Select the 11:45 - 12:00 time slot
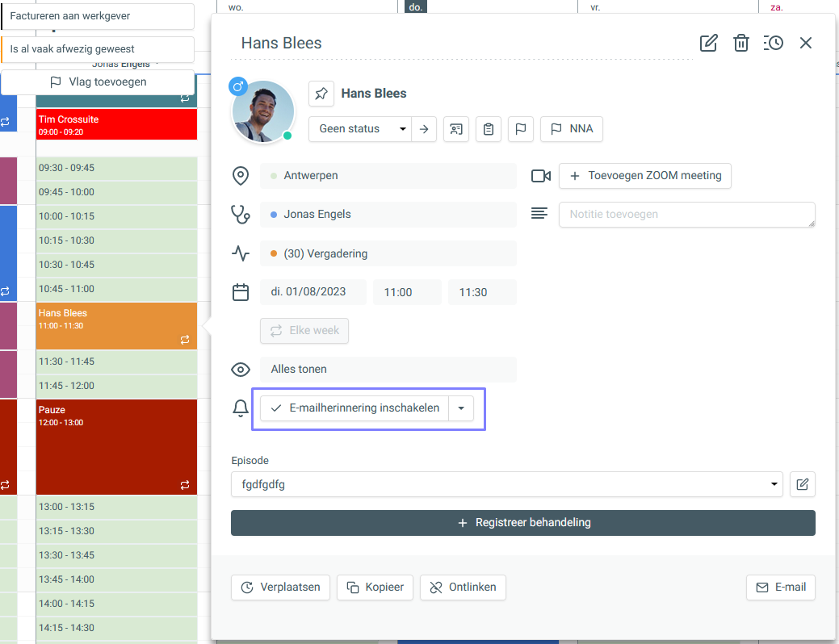The width and height of the screenshot is (839, 644). coord(116,387)
